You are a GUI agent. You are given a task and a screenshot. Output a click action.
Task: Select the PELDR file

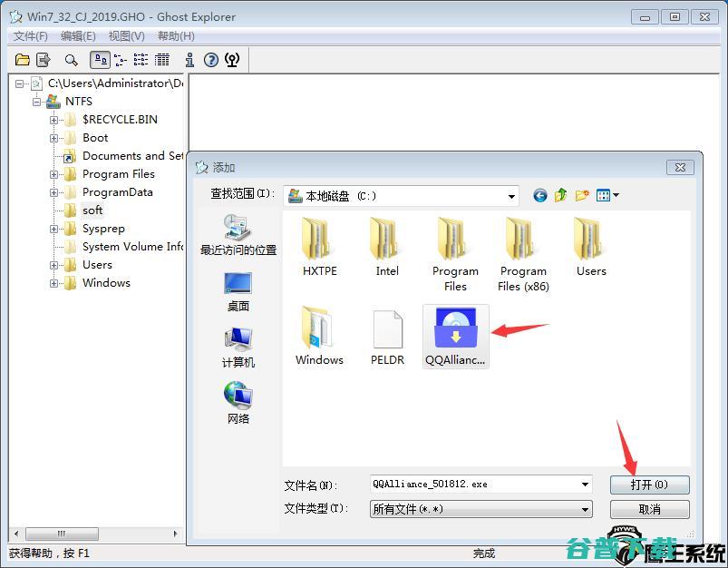click(x=387, y=337)
